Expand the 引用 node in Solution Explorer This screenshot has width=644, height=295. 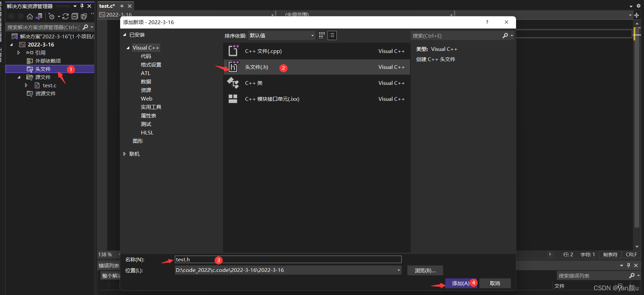pyautogui.click(x=19, y=53)
